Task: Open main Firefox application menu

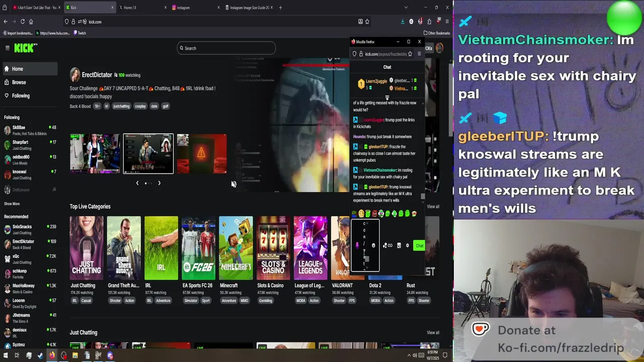Action: click(x=447, y=22)
